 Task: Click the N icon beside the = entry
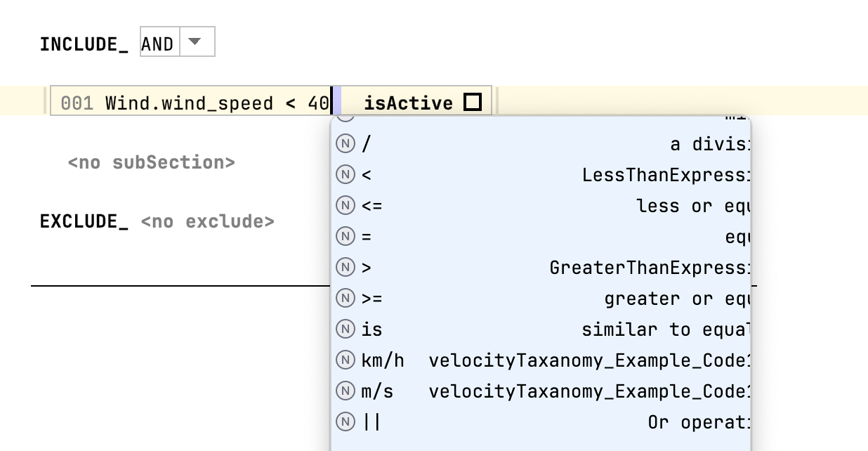click(345, 237)
